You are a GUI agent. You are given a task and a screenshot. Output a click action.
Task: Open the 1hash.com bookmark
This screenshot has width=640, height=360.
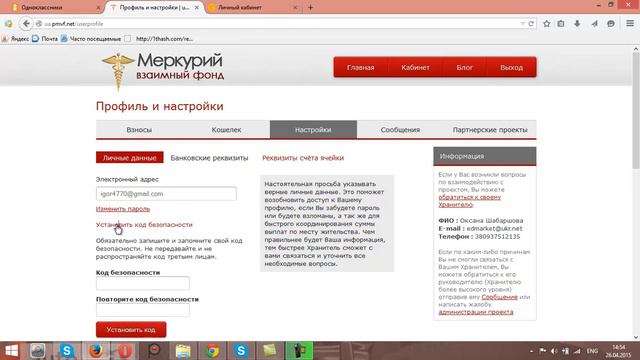[159, 39]
